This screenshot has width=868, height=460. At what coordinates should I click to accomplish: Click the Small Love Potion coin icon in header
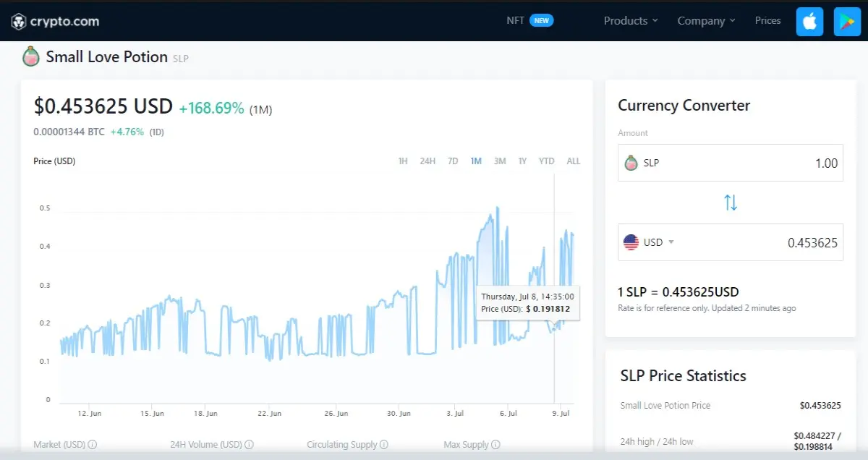pyautogui.click(x=31, y=56)
